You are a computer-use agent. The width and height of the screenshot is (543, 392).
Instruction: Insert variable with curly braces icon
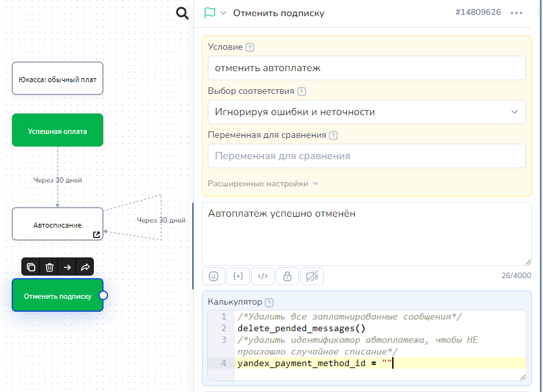coord(238,276)
